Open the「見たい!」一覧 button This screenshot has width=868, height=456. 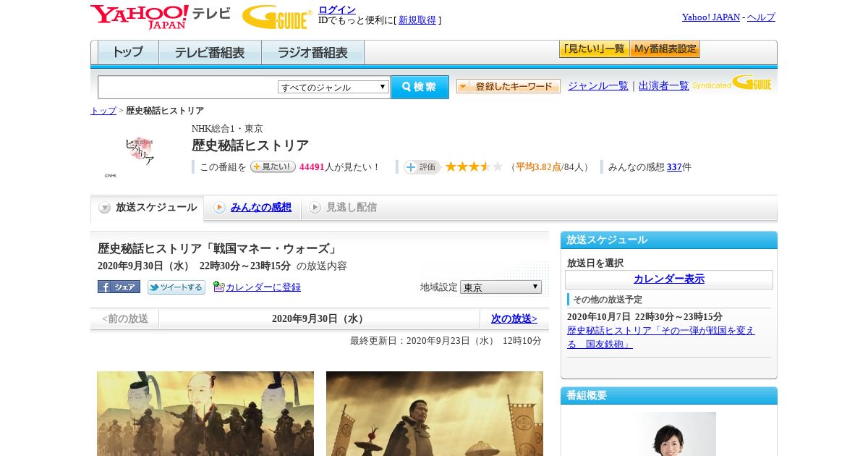tap(594, 49)
